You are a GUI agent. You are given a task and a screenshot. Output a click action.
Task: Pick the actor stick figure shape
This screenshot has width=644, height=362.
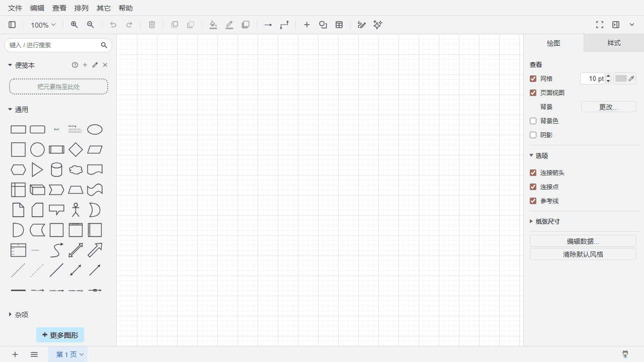click(75, 210)
